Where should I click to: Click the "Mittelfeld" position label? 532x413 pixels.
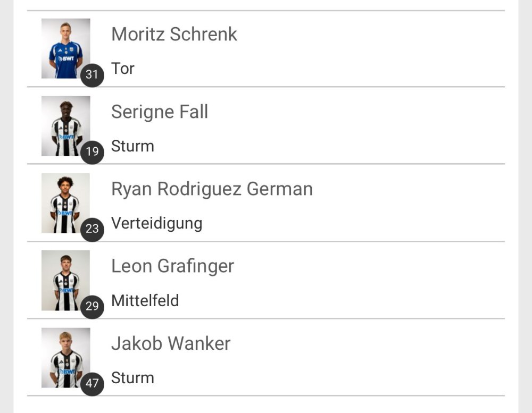pos(145,301)
